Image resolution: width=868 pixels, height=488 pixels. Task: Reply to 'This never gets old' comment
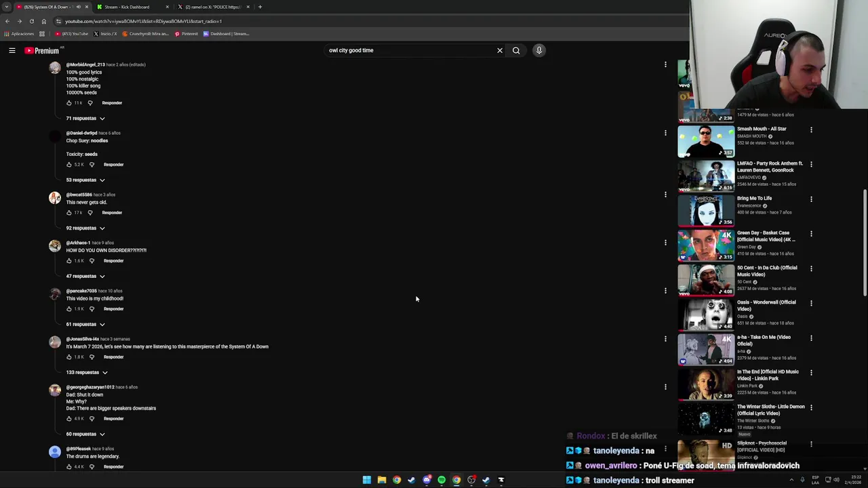point(112,213)
